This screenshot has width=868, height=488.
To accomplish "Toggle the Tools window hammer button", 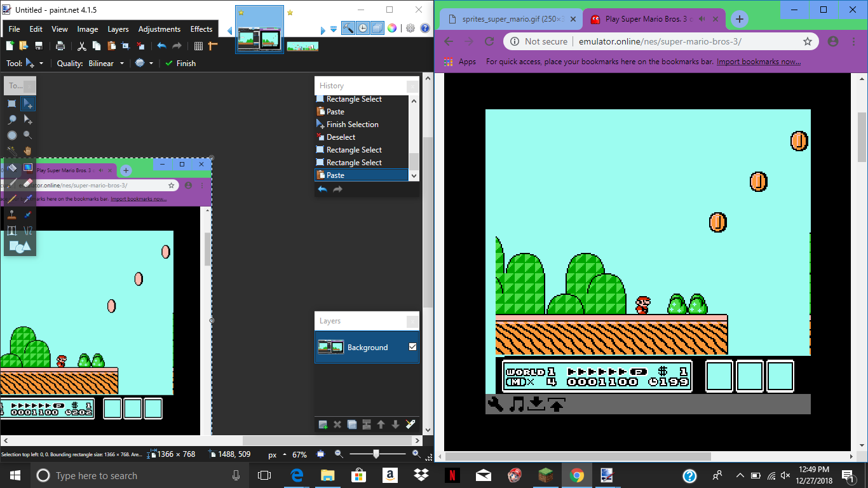I will tap(348, 28).
